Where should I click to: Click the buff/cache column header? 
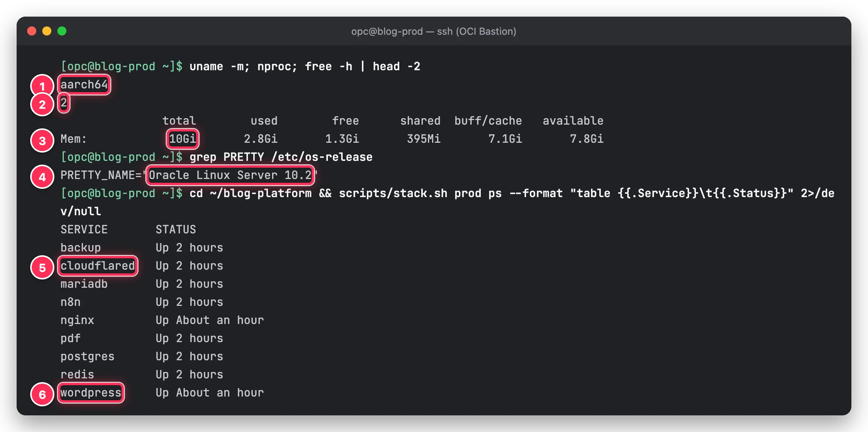pyautogui.click(x=488, y=121)
